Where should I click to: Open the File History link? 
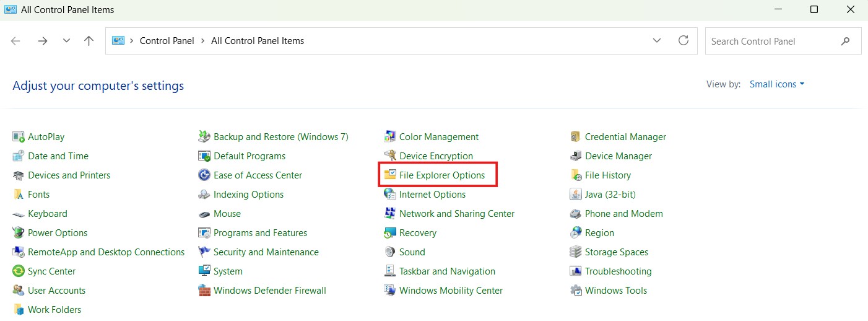(608, 175)
